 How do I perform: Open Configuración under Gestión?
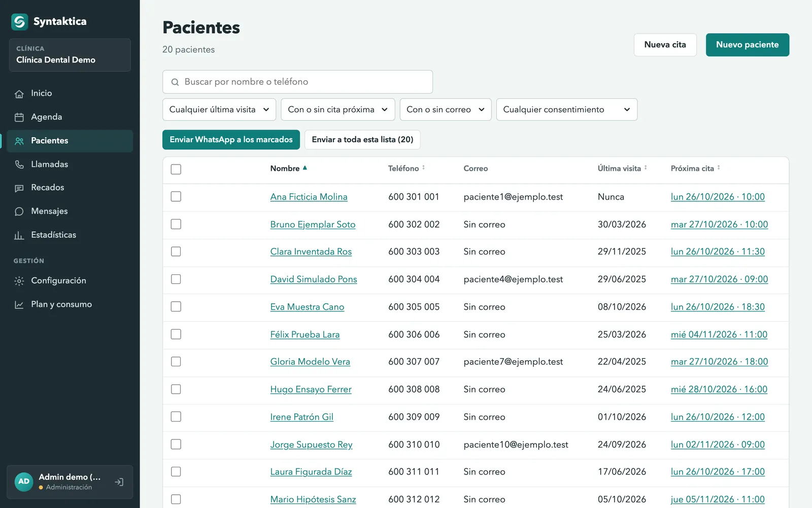70,281
